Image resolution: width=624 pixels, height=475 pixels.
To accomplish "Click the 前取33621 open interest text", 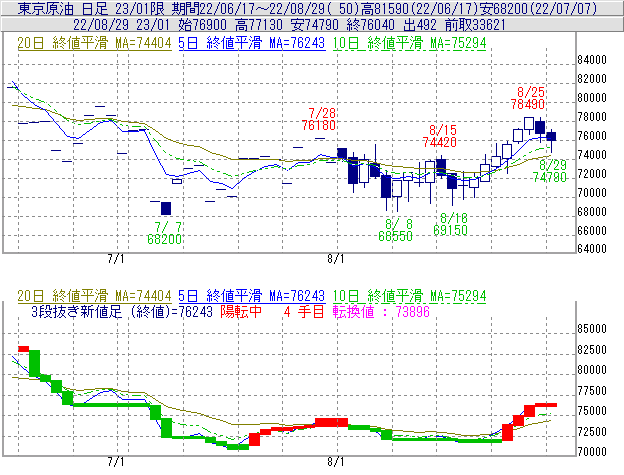I will pyautogui.click(x=475, y=25).
